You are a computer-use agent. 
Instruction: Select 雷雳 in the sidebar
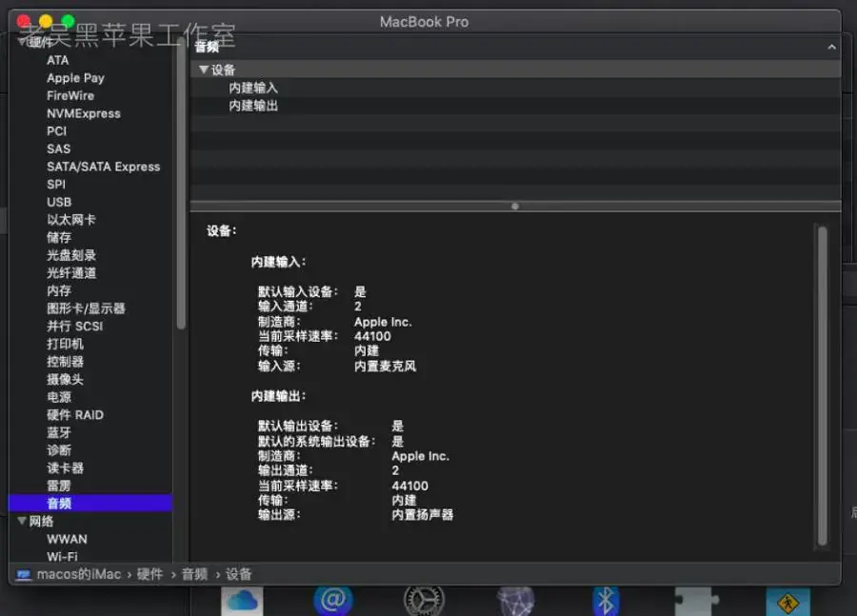click(59, 486)
